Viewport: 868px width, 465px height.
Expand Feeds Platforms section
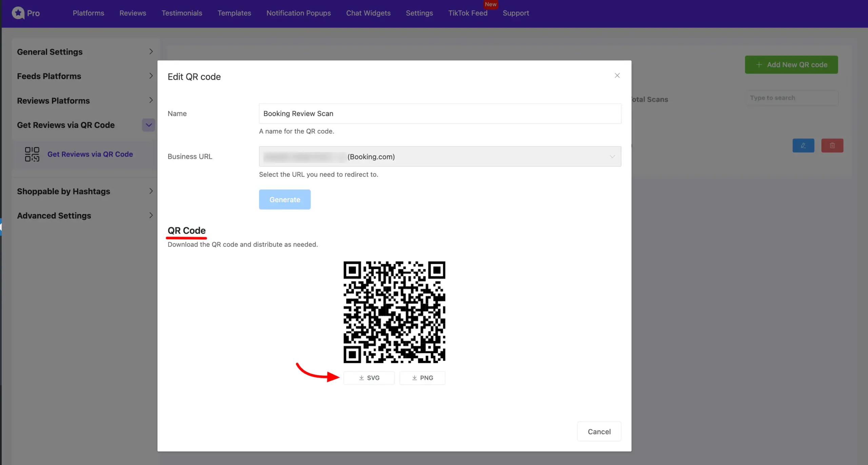pyautogui.click(x=85, y=76)
